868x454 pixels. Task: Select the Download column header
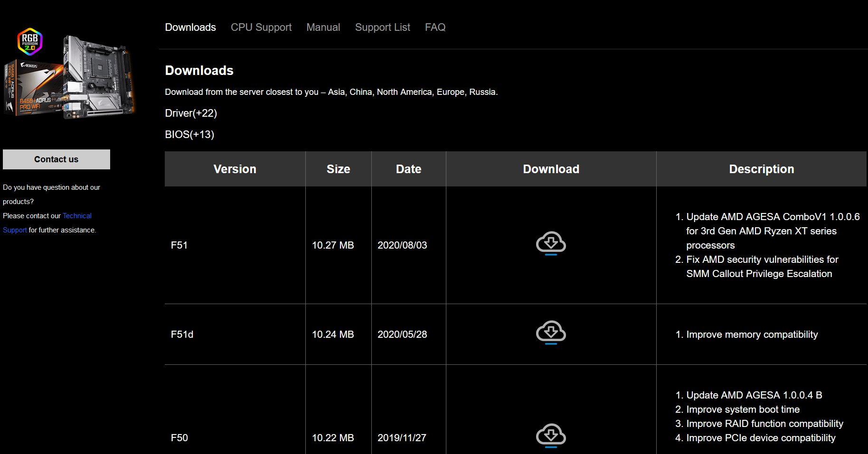(x=551, y=169)
